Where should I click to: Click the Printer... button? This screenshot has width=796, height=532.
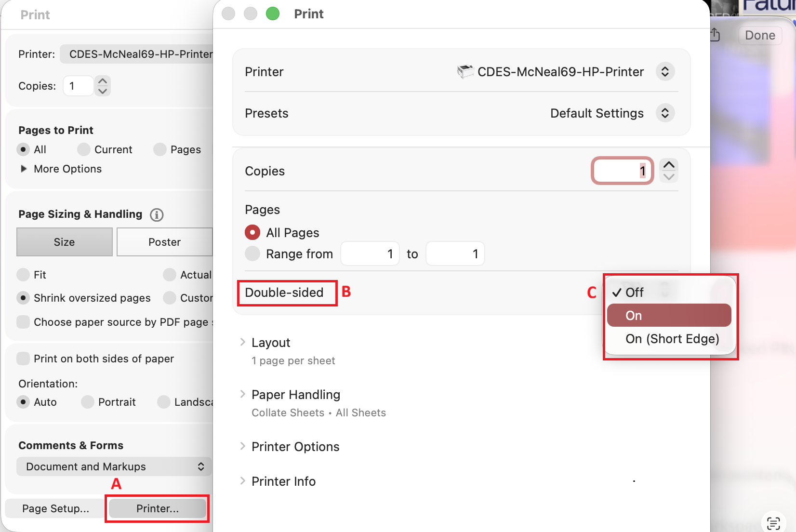(x=158, y=508)
